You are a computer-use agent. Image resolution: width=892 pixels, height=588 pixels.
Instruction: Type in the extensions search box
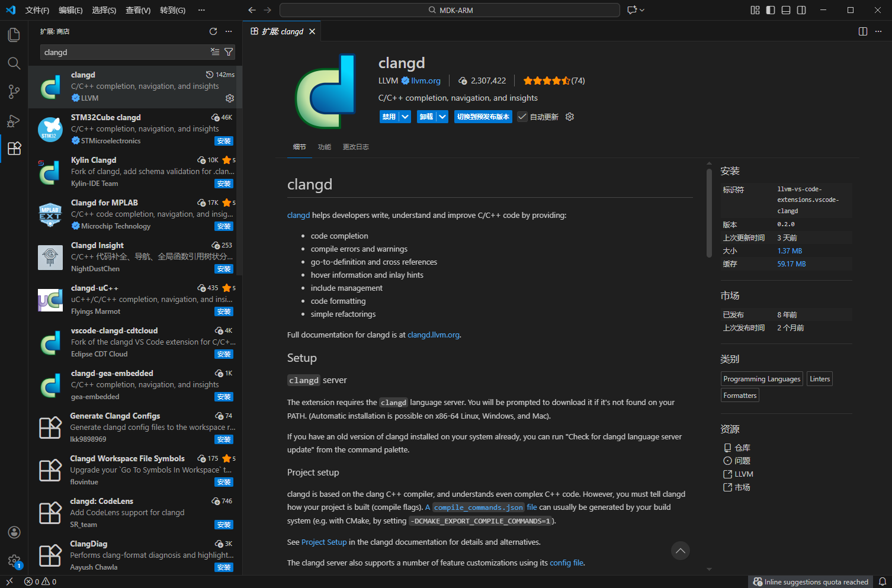pyautogui.click(x=118, y=52)
